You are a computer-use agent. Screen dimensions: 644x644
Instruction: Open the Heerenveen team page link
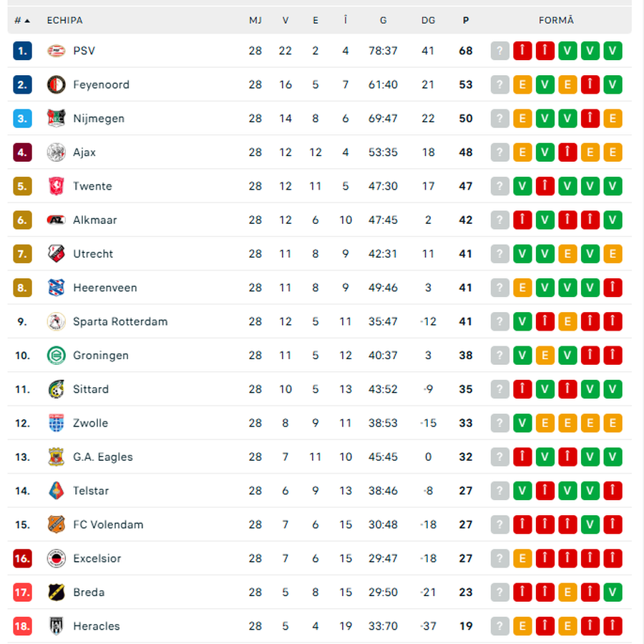pyautogui.click(x=104, y=288)
